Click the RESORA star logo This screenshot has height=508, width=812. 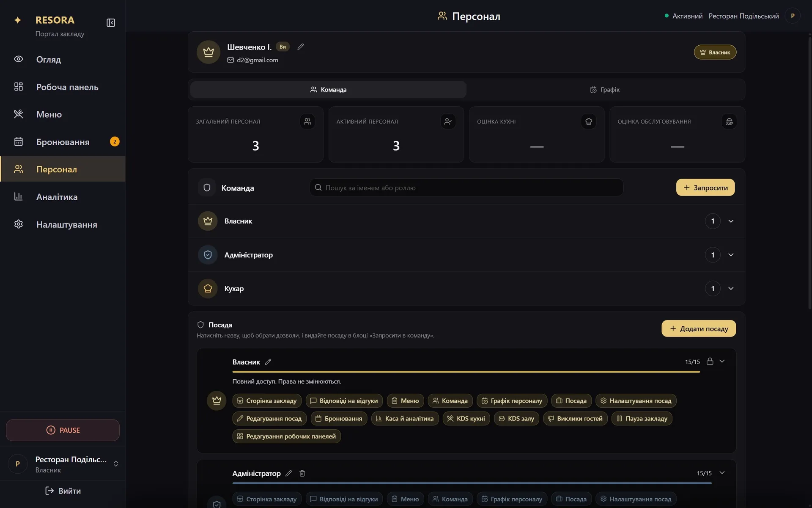(x=18, y=20)
